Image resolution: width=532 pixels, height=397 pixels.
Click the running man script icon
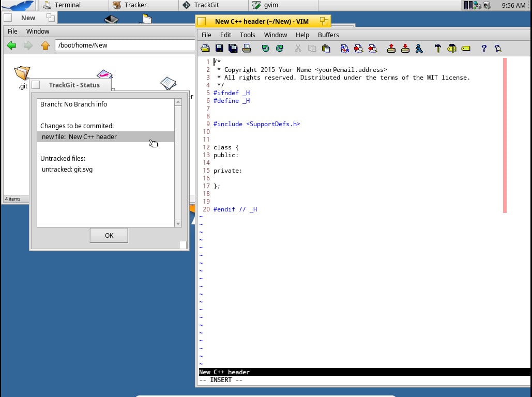tap(419, 49)
